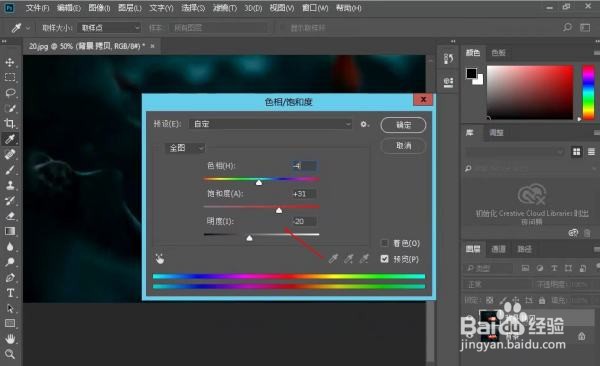
Task: Click the search icon in options bar
Action: [x=567, y=27]
